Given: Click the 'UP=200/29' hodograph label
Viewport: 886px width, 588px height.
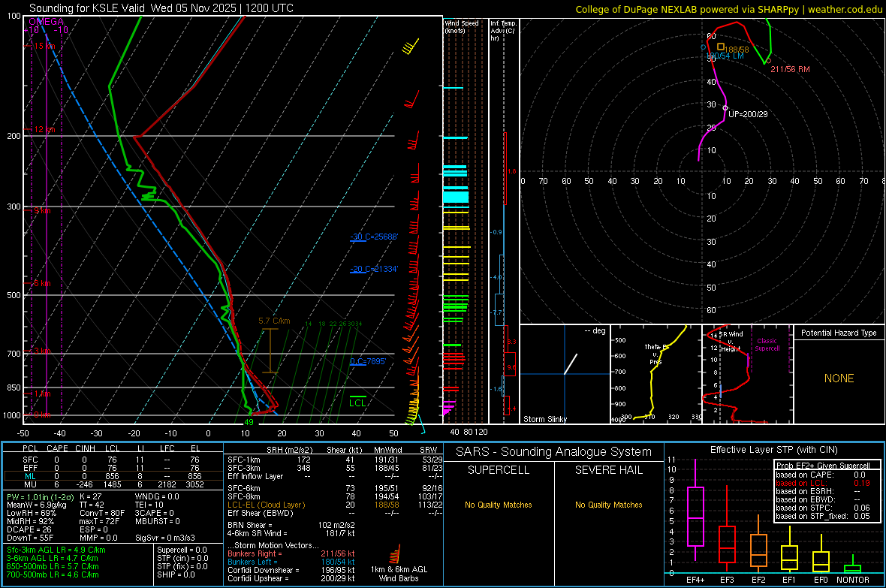Looking at the screenshot, I should (748, 114).
